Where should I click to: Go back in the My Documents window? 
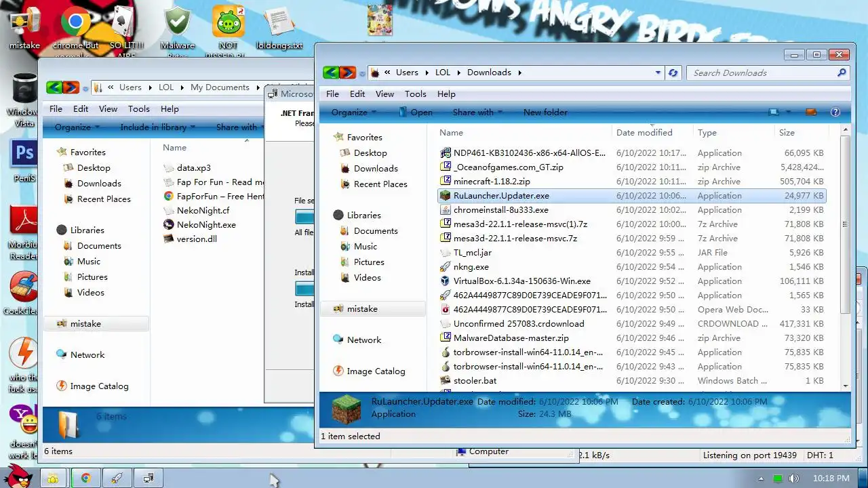tap(54, 87)
